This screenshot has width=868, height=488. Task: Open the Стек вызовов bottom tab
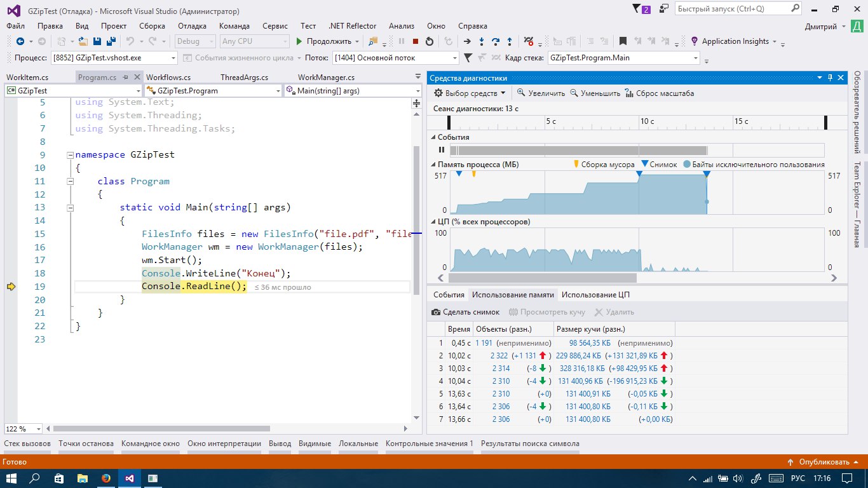(27, 444)
